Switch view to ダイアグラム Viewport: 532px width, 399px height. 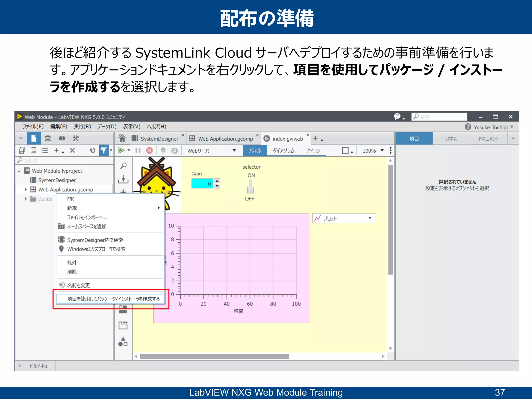[283, 151]
